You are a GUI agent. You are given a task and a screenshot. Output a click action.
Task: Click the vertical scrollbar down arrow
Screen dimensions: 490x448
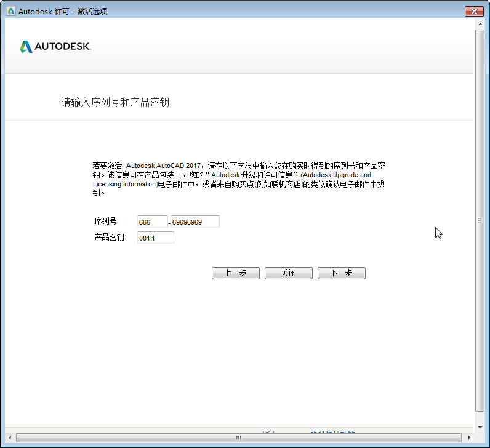[480, 427]
